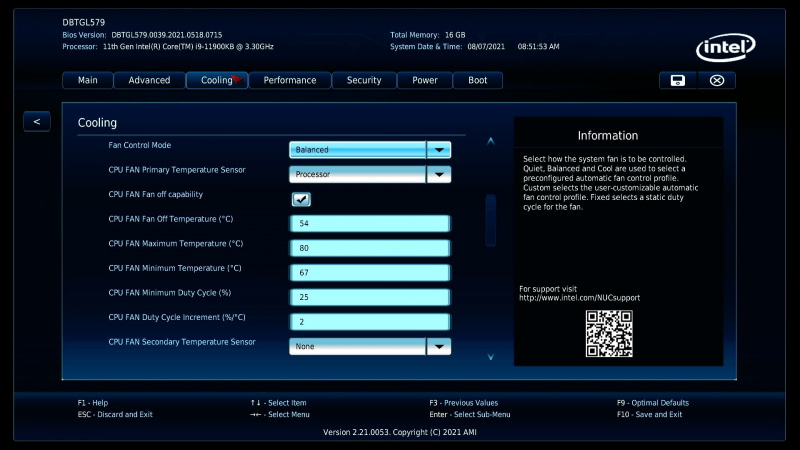Click the Enter - Select Sub-Menu hint
Screen dimensions: 800x450
(469, 414)
